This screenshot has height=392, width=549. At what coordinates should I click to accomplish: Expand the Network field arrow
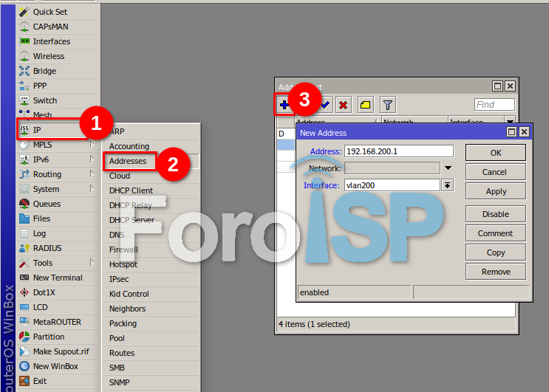[447, 168]
